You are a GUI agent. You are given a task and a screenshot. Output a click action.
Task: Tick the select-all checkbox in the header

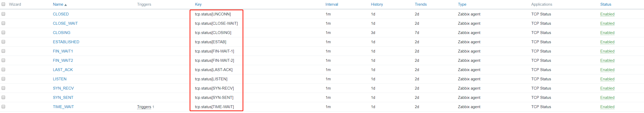[3, 4]
